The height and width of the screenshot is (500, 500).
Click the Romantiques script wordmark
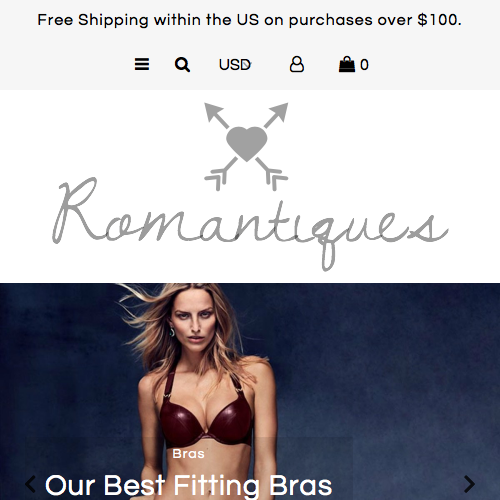(250, 223)
